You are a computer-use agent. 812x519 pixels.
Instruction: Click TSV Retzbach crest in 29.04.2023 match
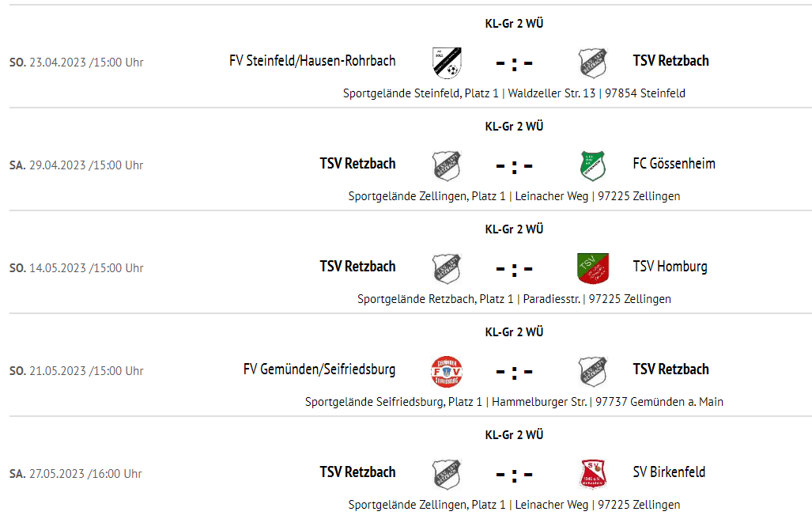pyautogui.click(x=447, y=166)
